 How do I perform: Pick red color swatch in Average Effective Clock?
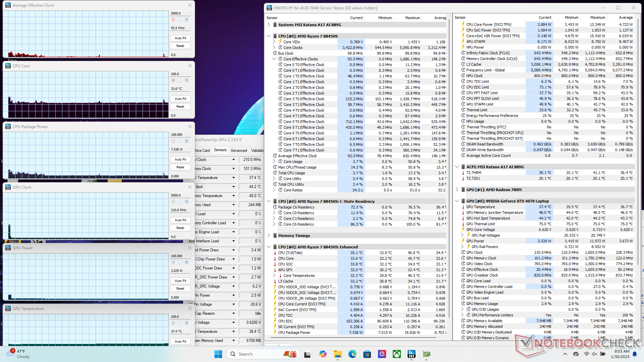(173, 19)
